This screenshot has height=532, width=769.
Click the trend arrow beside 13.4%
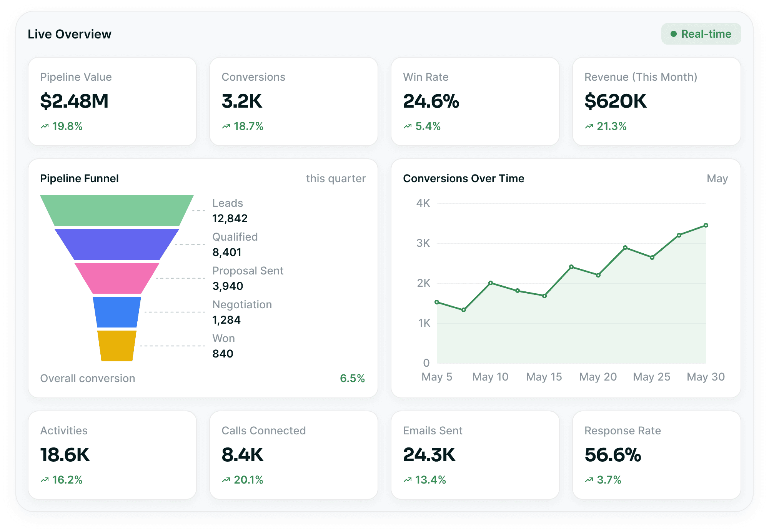pos(408,480)
